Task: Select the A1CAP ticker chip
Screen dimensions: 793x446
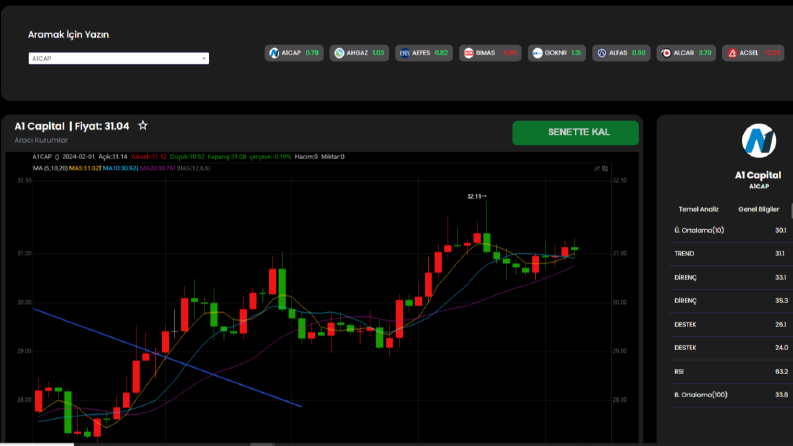Action: pos(294,53)
